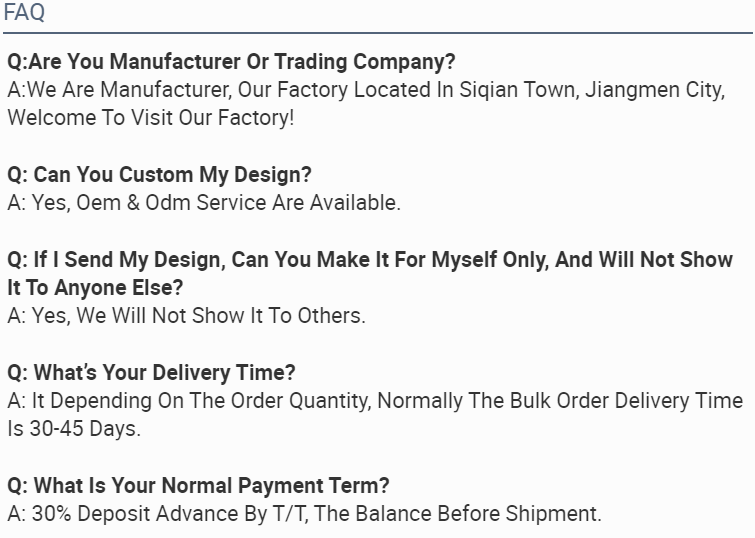The height and width of the screenshot is (538, 755).
Task: Click the We Will Not Show It answer
Action: tap(186, 315)
